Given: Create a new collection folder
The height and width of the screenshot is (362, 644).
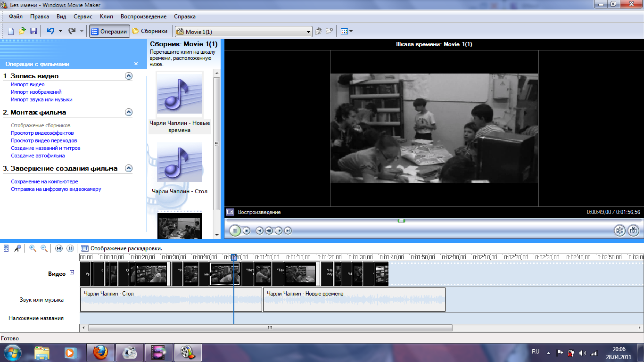Looking at the screenshot, I should point(329,31).
